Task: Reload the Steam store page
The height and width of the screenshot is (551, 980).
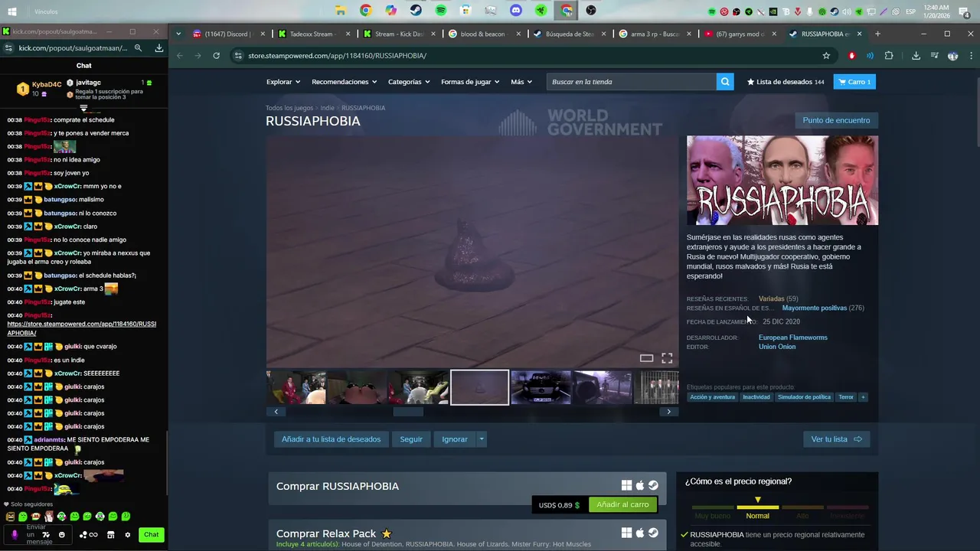Action: pyautogui.click(x=217, y=56)
